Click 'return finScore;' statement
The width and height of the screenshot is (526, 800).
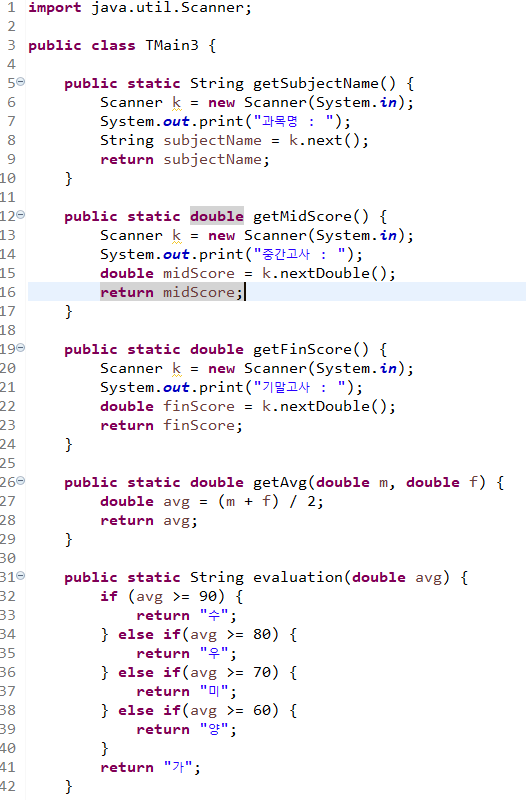pyautogui.click(x=171, y=426)
